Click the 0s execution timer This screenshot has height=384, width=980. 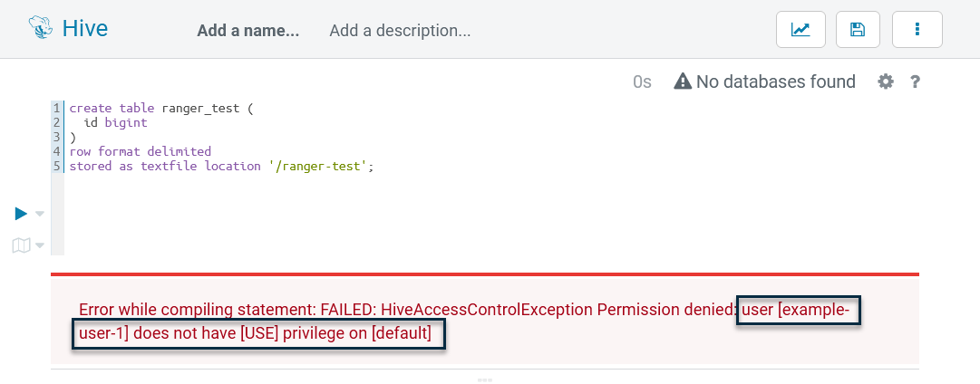[x=642, y=82]
